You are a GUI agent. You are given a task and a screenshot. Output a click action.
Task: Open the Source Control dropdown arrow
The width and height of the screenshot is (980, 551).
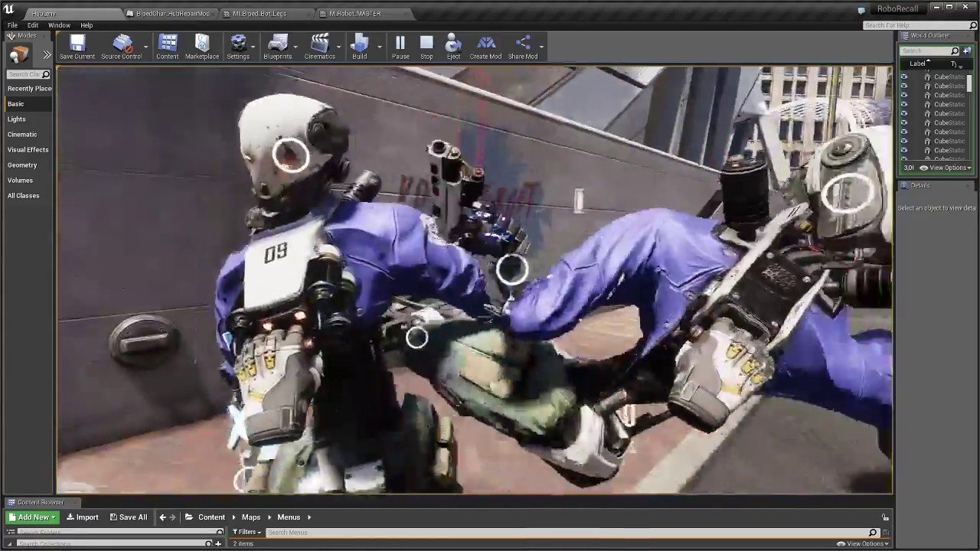145,46
